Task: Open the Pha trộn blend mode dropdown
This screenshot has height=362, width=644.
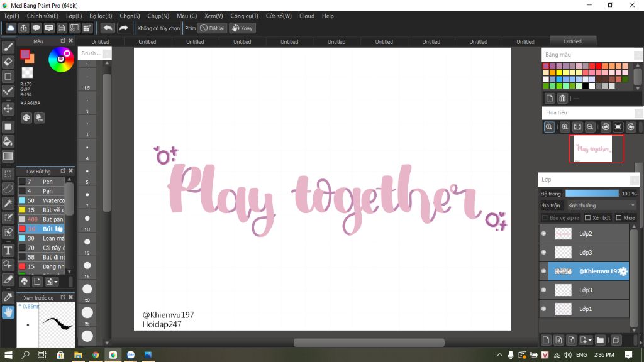Action: coord(601,206)
